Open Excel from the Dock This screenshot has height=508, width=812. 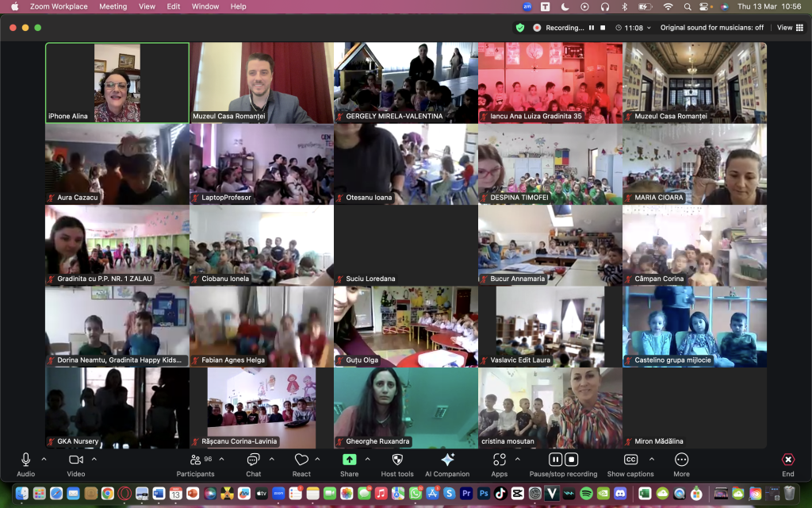coord(645,493)
